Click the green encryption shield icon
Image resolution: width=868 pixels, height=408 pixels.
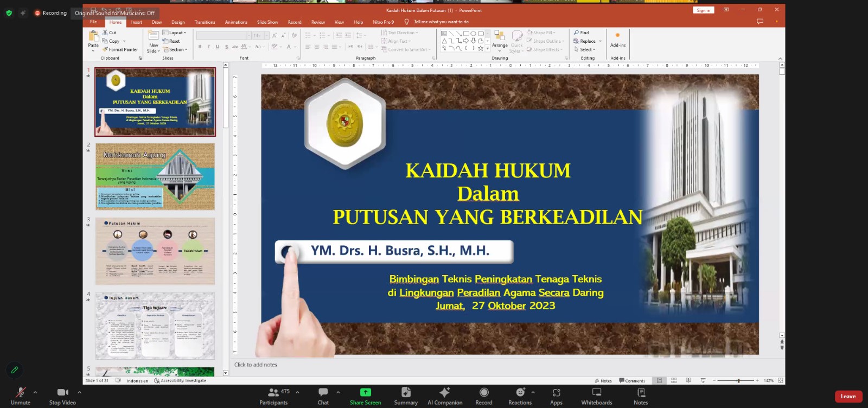coord(9,12)
